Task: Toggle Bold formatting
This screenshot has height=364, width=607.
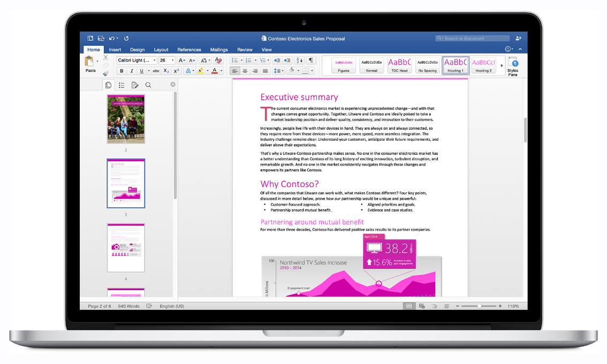Action: 122,71
